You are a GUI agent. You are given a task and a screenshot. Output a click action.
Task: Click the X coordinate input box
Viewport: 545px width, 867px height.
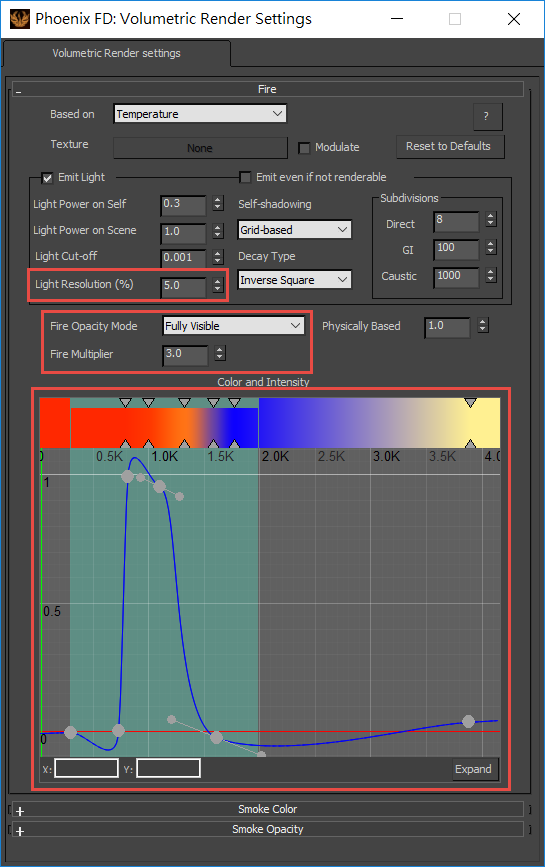point(86,768)
